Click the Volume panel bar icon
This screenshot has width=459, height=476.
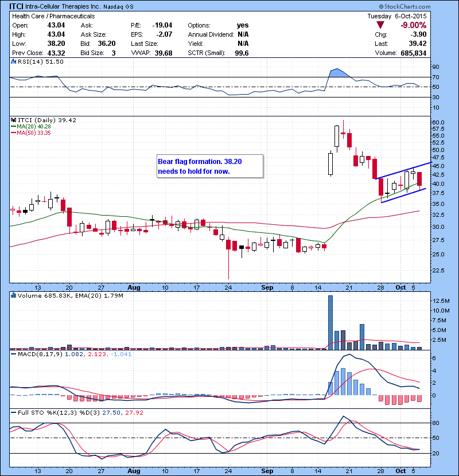click(x=13, y=295)
